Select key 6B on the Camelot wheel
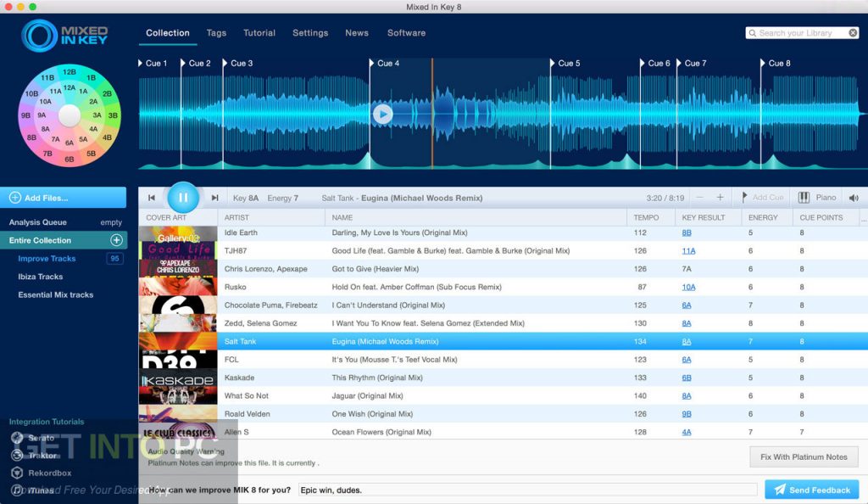 pos(70,159)
